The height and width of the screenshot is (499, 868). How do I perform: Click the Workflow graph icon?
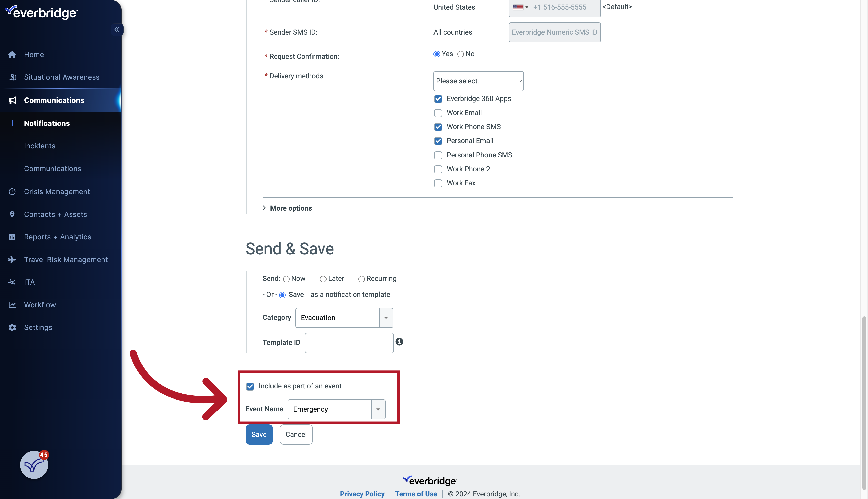[12, 305]
